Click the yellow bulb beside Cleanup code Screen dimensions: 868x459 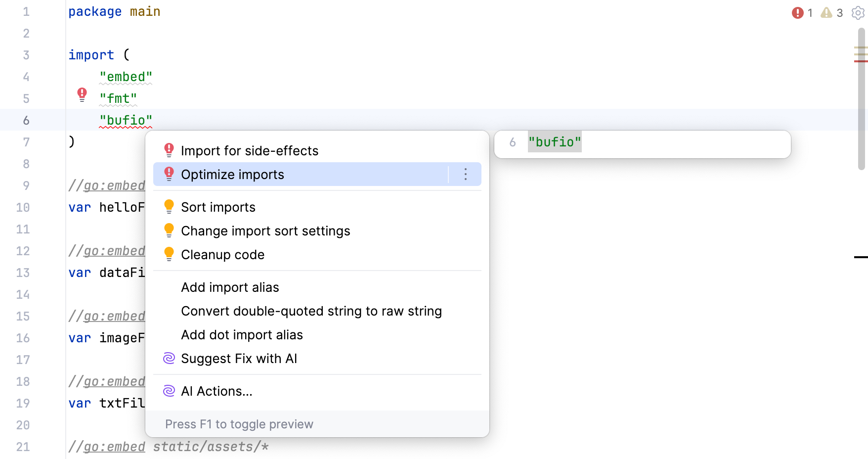[x=169, y=253]
